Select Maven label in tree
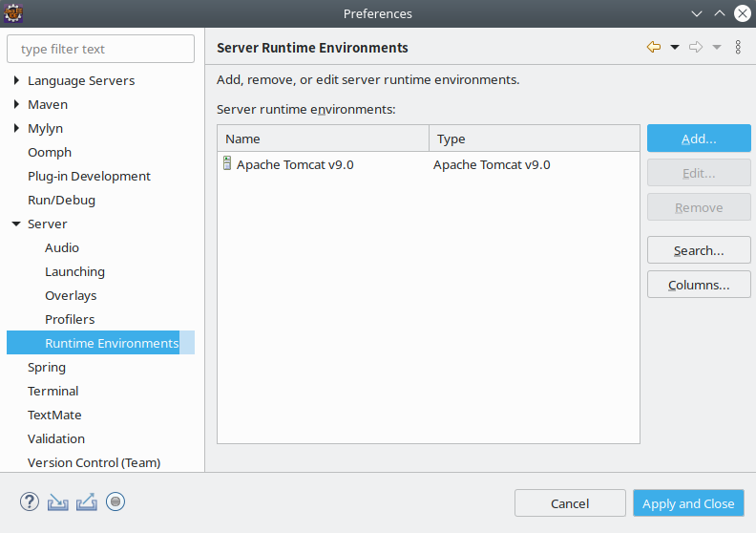The image size is (756, 533). coord(48,105)
